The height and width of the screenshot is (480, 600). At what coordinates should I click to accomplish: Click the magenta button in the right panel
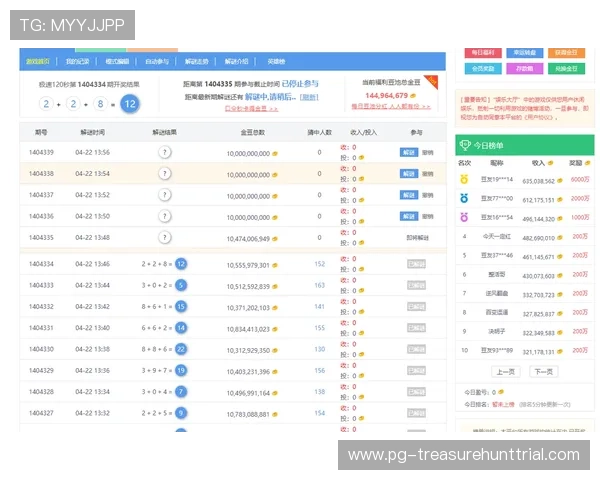[524, 69]
